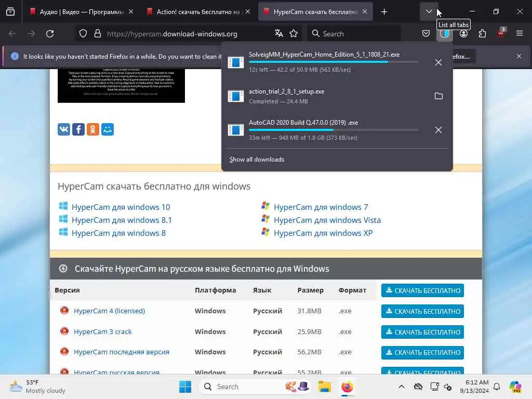Close the Аудио | Видео tab

point(131,11)
